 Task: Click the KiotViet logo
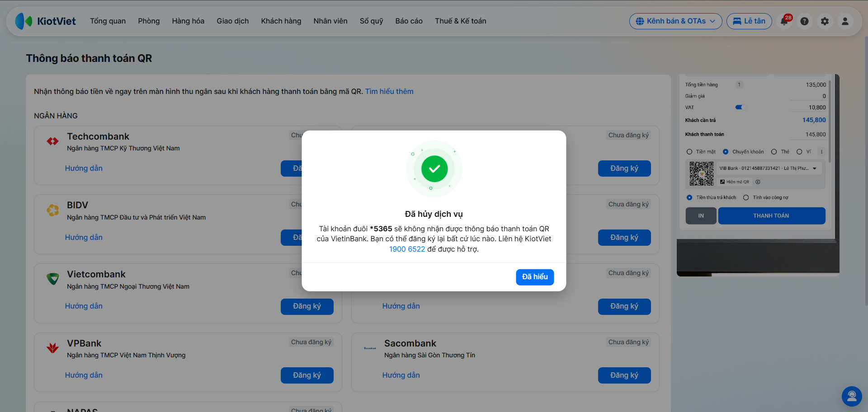tap(45, 21)
